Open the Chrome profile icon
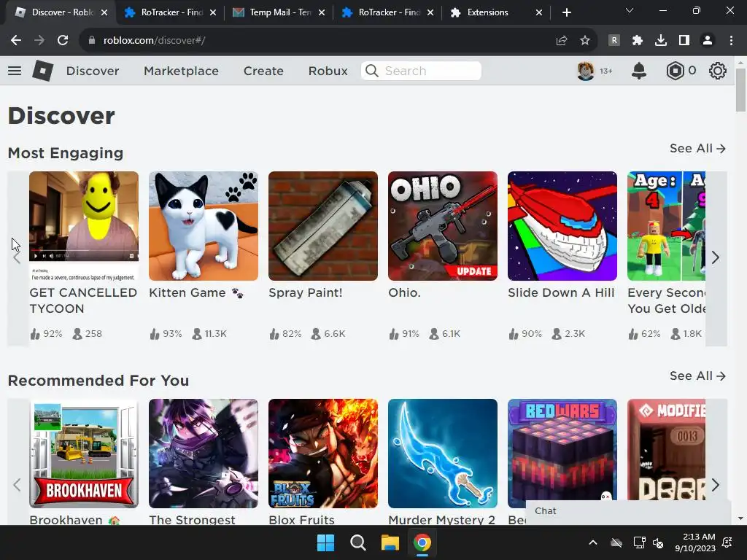Screen dimensions: 747x560 click(x=708, y=41)
